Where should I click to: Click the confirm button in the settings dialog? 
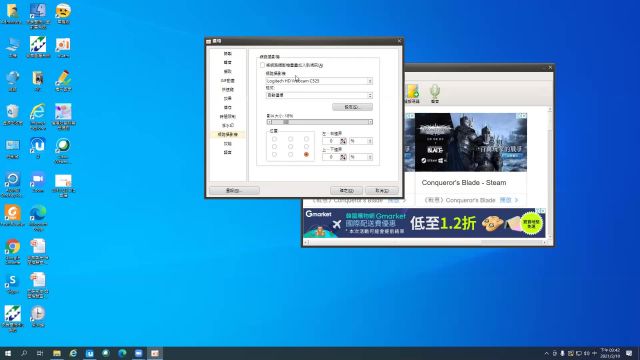coord(346,191)
